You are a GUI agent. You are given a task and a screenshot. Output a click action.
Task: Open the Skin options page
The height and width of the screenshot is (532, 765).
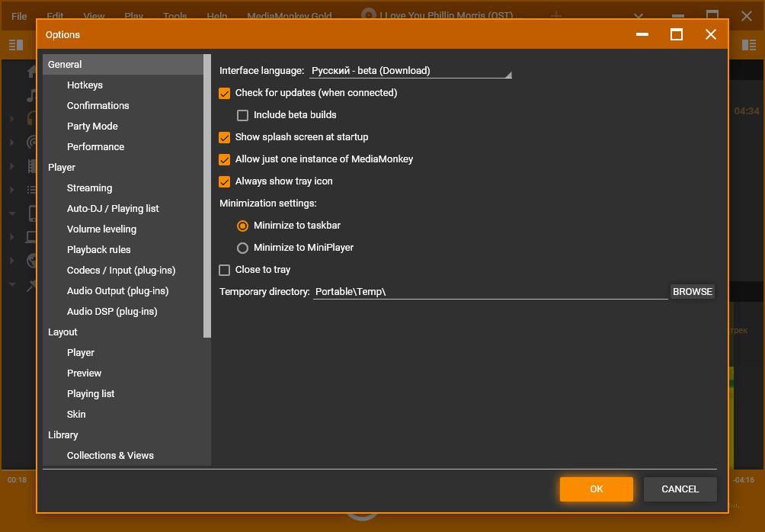point(123,415)
